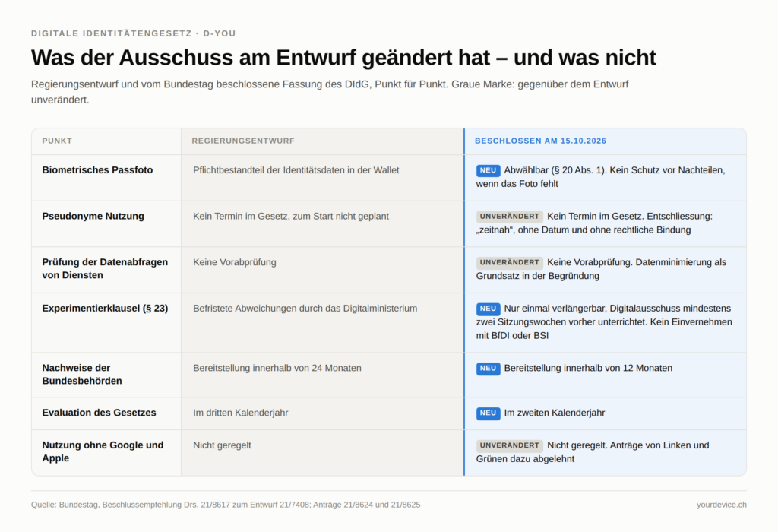
Task: Click Bereitstellung innerhalb von 12 Monaten text
Action: pyautogui.click(x=588, y=369)
